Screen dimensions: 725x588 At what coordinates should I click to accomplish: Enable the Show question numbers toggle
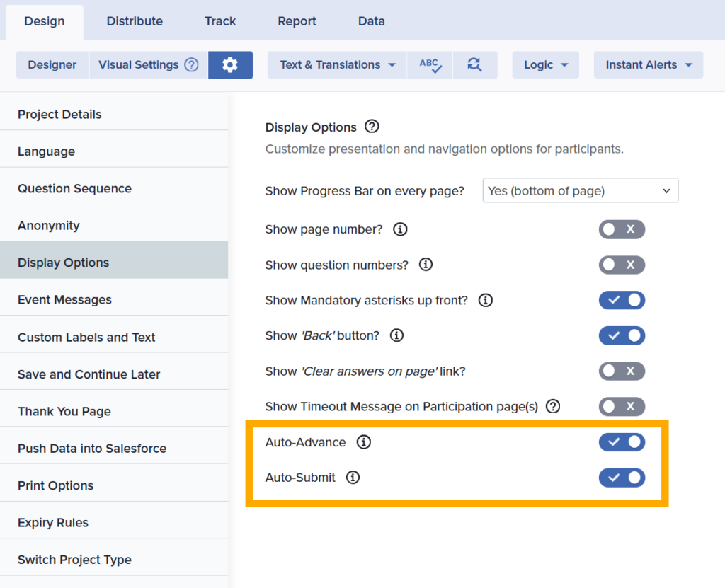pos(622,265)
